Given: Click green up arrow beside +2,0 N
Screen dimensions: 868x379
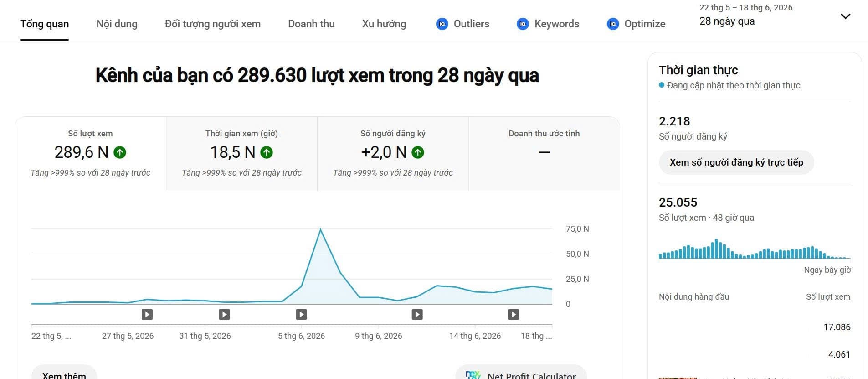Looking at the screenshot, I should (418, 152).
